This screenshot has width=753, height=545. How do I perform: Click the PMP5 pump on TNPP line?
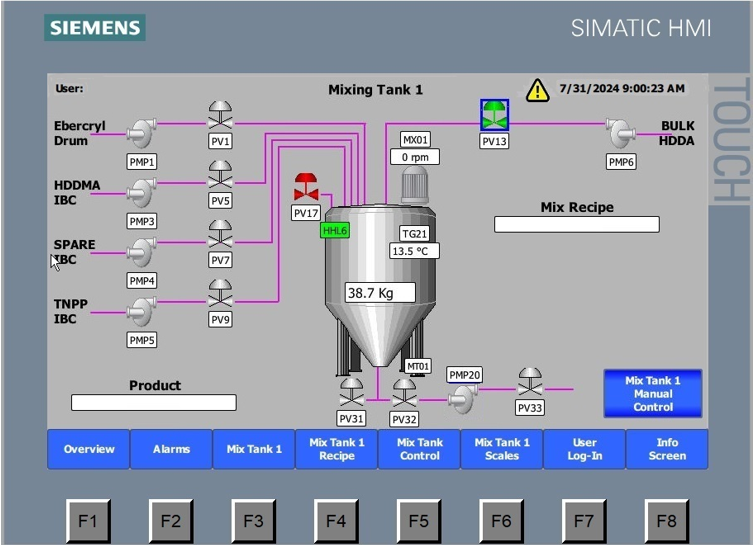pos(141,311)
